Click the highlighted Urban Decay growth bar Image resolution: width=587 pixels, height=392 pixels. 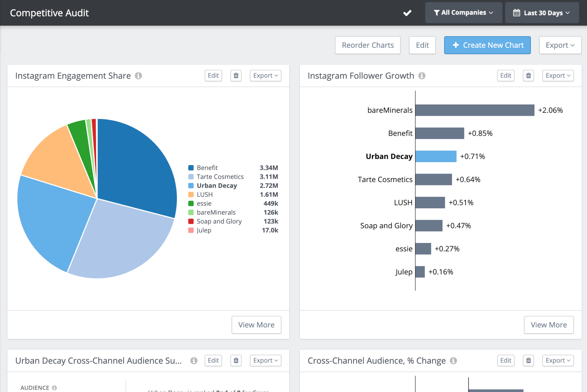point(436,156)
